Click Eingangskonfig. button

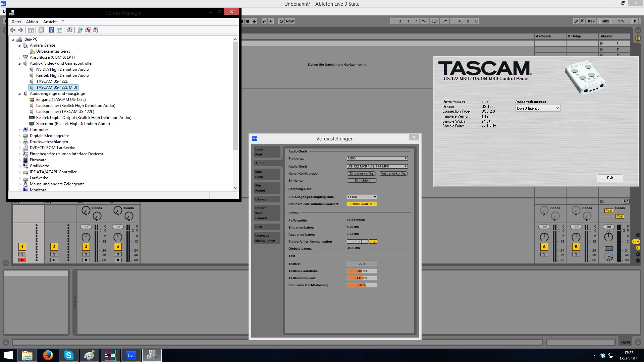coord(361,173)
